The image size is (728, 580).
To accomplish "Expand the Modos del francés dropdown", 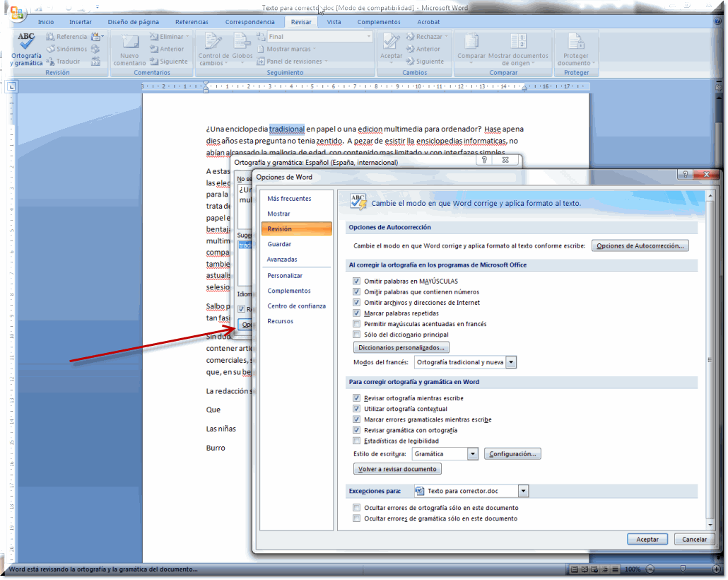I will 512,362.
